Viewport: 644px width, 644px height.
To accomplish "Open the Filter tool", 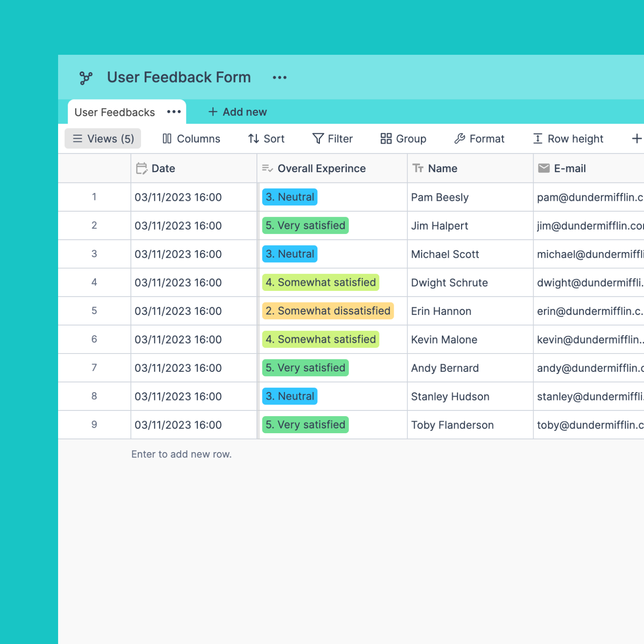I will [x=332, y=139].
